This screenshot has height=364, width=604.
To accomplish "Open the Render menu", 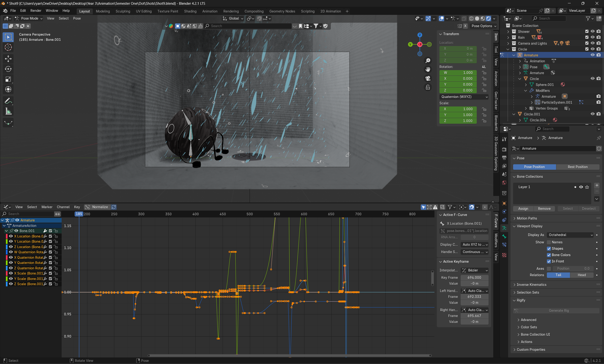I will pos(36,11).
